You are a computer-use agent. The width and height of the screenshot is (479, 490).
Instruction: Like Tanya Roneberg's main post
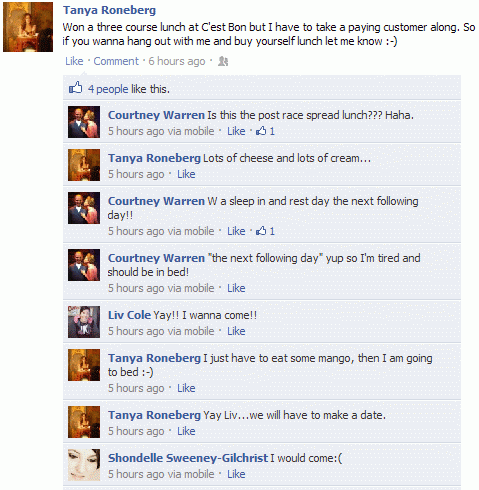(x=74, y=61)
